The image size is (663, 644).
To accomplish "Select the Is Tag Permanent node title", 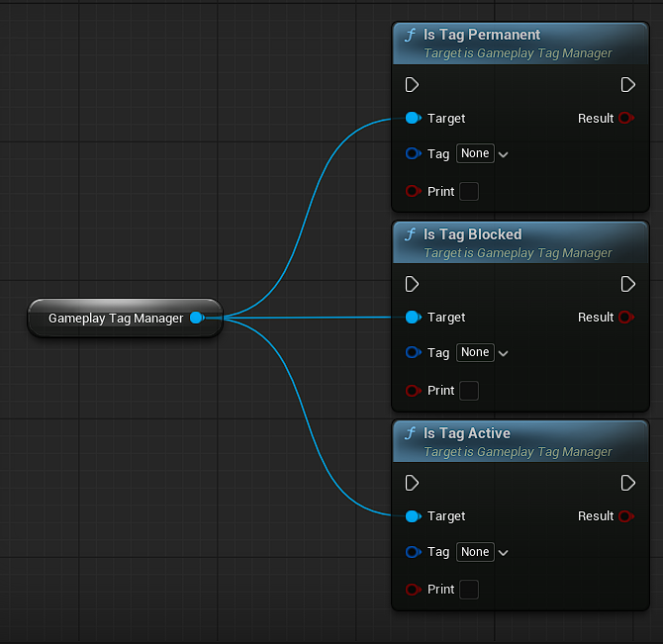I will click(x=482, y=35).
